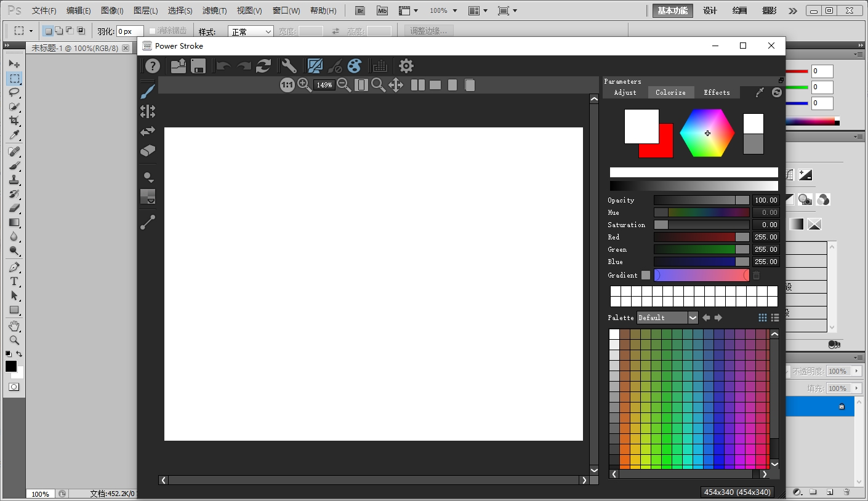This screenshot has height=501, width=868.
Task: Click the fit to window icon
Action: 361,85
